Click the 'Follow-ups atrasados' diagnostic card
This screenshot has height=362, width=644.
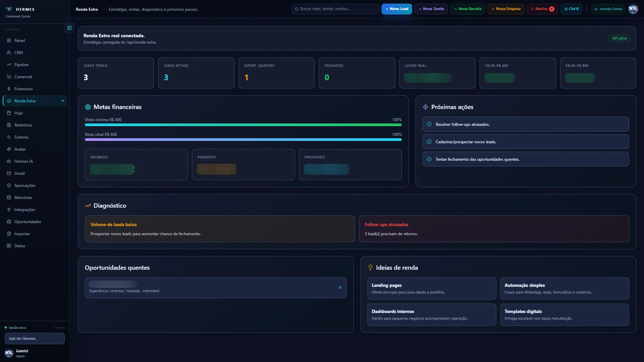494,229
